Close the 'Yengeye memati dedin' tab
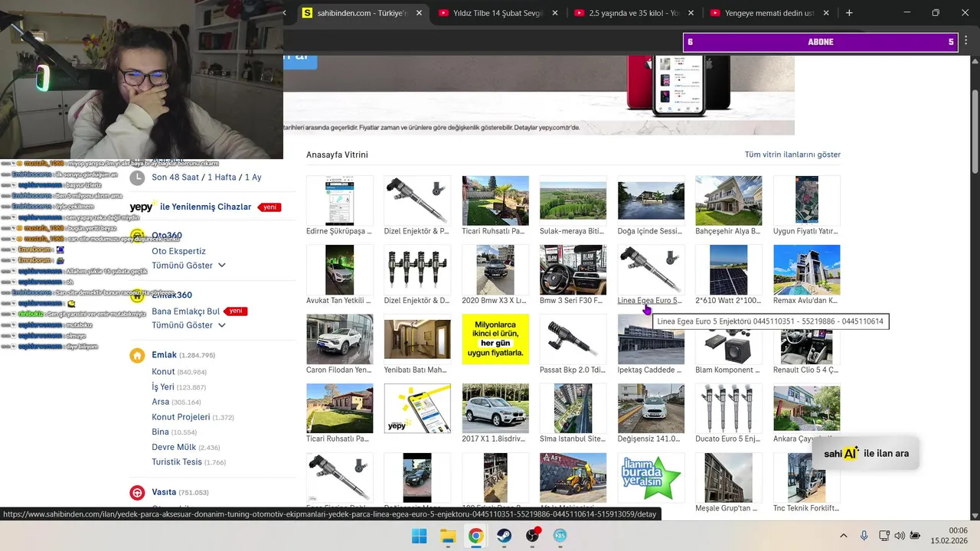Viewport: 980px width, 551px height. click(x=828, y=13)
